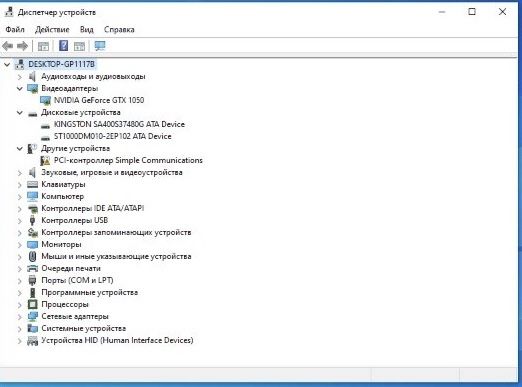Screen dimensions: 522x387
Task: Click the Мониторы display icon
Action: point(32,245)
